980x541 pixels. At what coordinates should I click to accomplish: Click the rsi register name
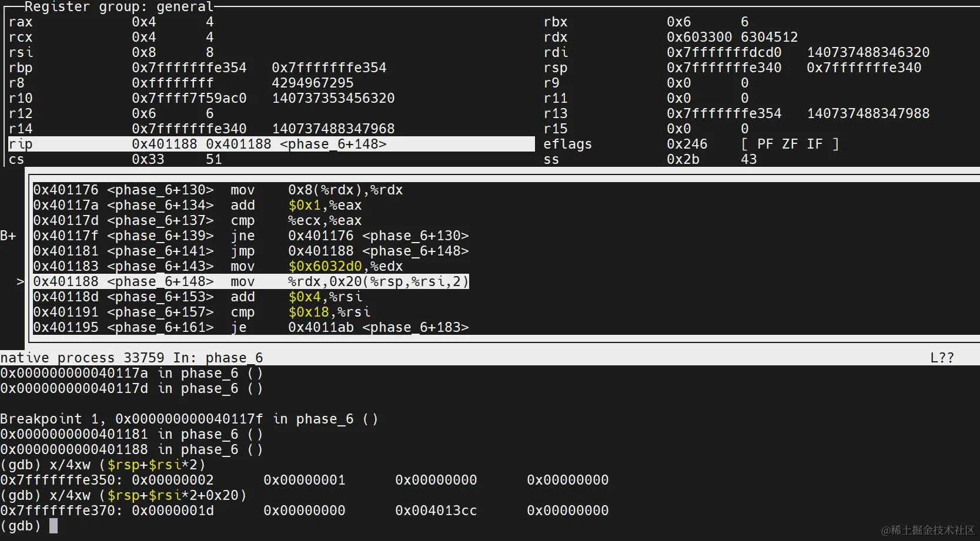[21, 53]
